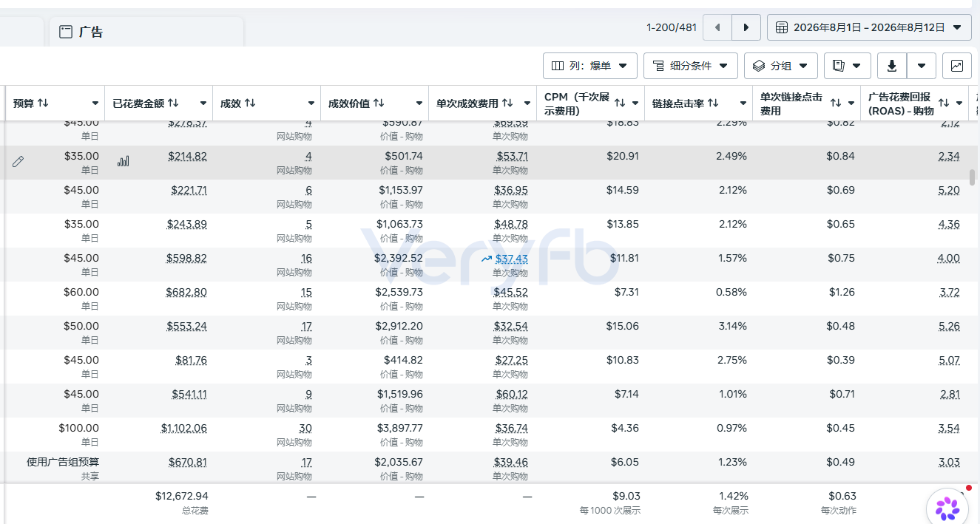This screenshot has height=524, width=980.
Task: Click the $1.26 cost per link click cell
Action: (842, 292)
